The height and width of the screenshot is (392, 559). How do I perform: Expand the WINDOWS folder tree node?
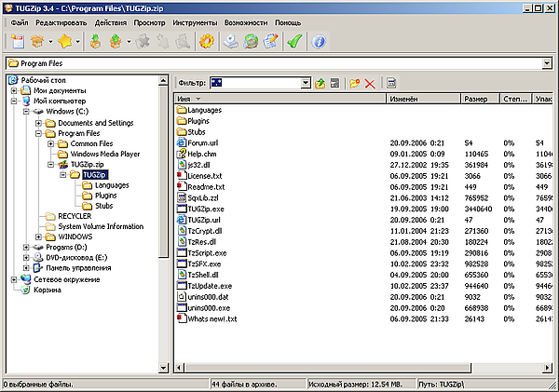click(38, 237)
